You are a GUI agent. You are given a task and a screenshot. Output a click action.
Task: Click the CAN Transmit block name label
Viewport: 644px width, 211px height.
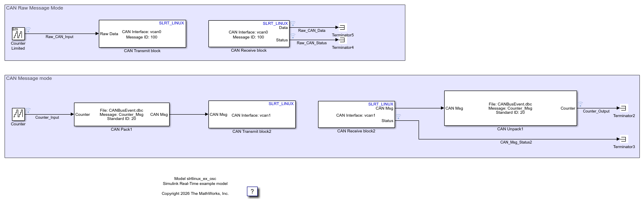(142, 51)
